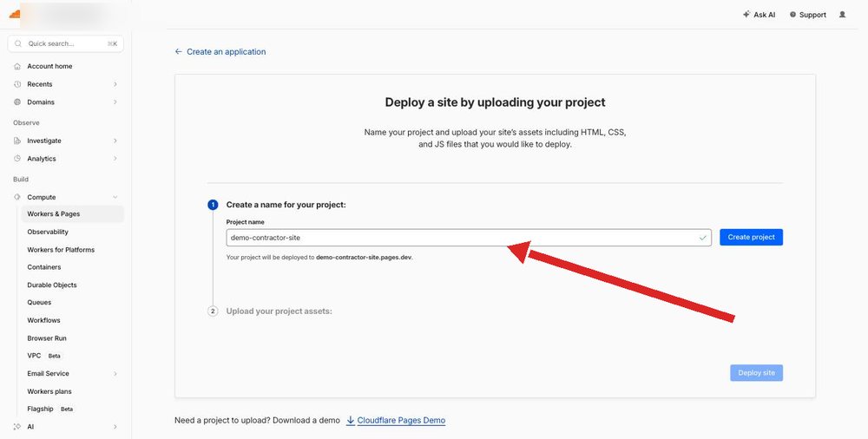Image resolution: width=868 pixels, height=439 pixels.
Task: Click step 2 Upload your project assets
Action: pos(279,311)
